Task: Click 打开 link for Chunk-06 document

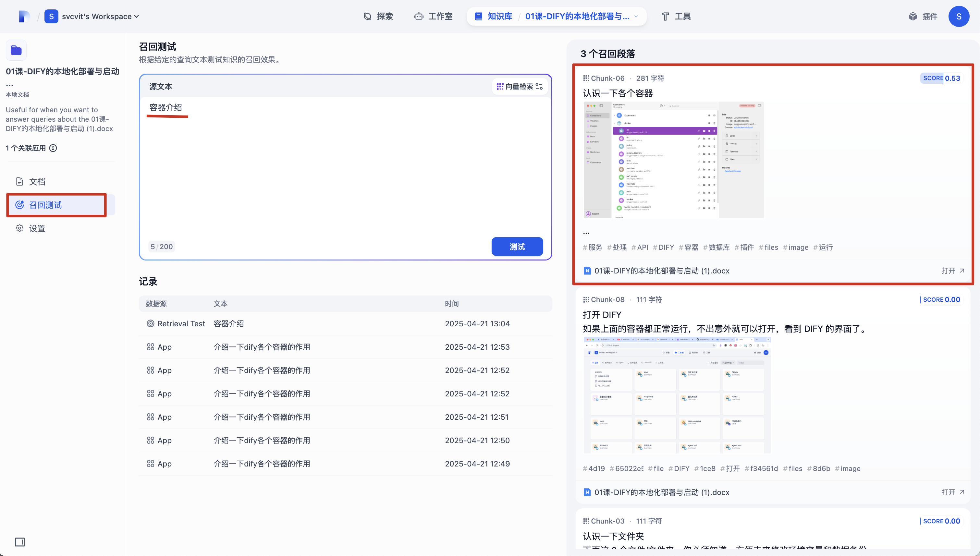Action: 952,271
